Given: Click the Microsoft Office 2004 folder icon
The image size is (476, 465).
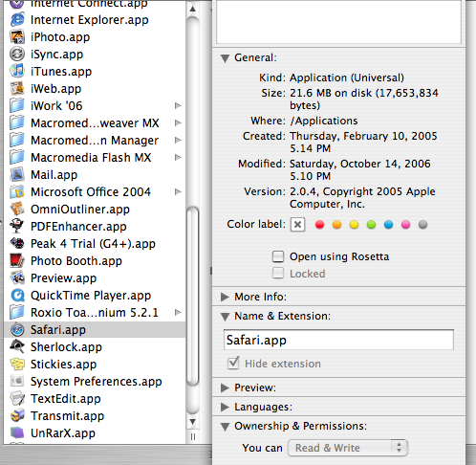Looking at the screenshot, I should [x=17, y=192].
